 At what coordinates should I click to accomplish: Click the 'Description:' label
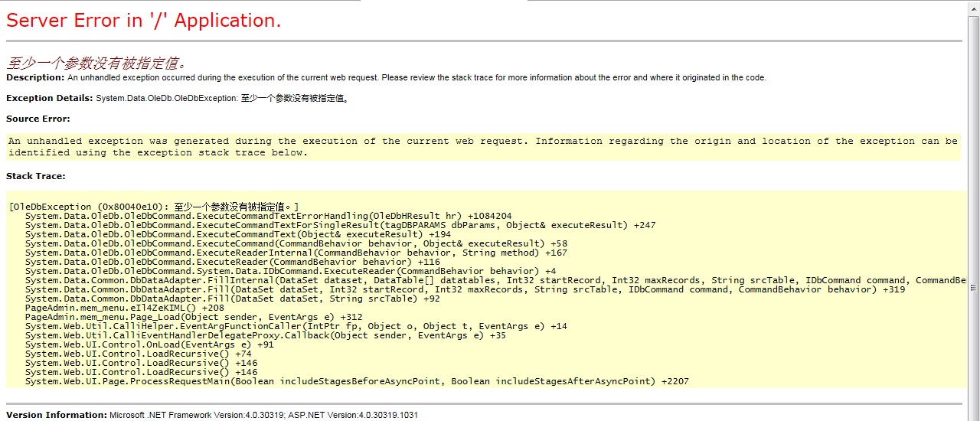coord(35,77)
